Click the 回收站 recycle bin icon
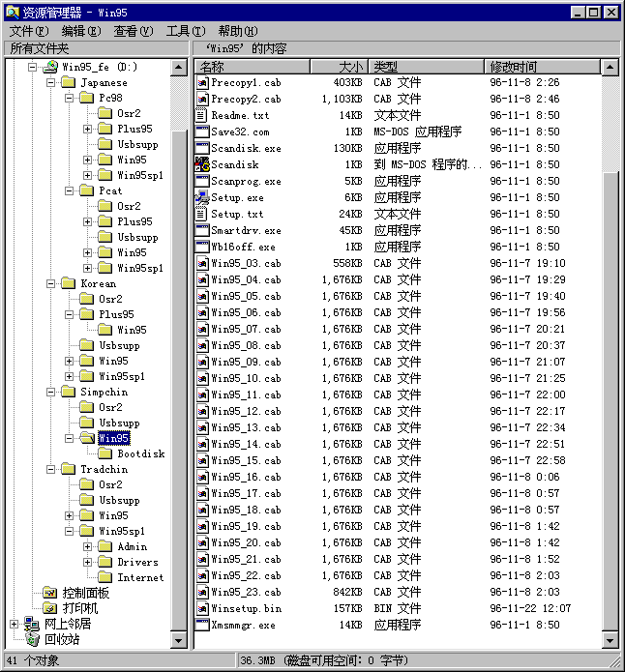 [32, 639]
